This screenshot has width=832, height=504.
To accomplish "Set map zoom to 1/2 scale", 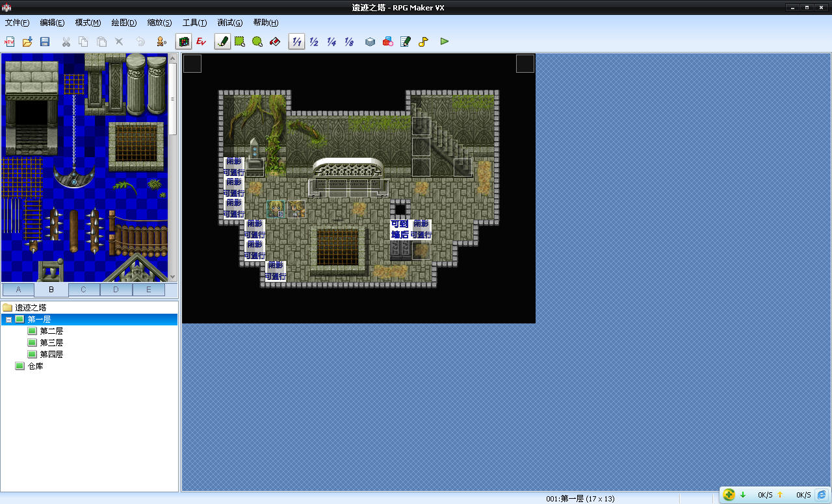I will pos(314,42).
